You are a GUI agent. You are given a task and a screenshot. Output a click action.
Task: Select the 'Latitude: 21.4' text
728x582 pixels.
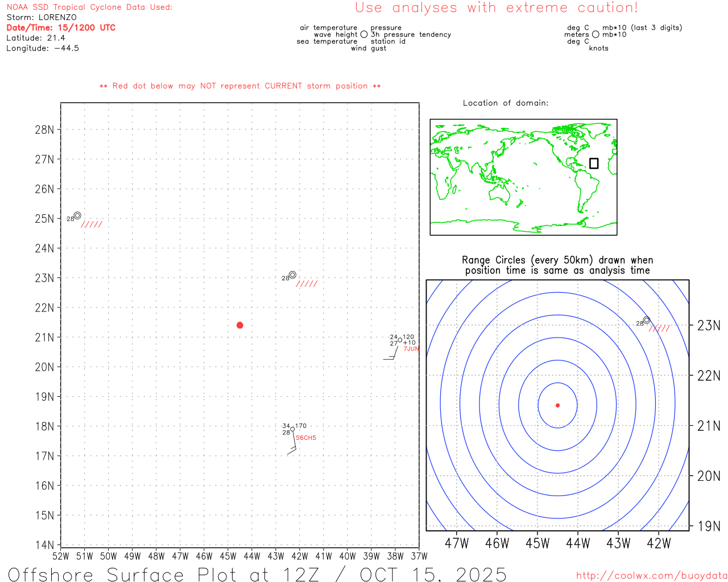(x=36, y=38)
